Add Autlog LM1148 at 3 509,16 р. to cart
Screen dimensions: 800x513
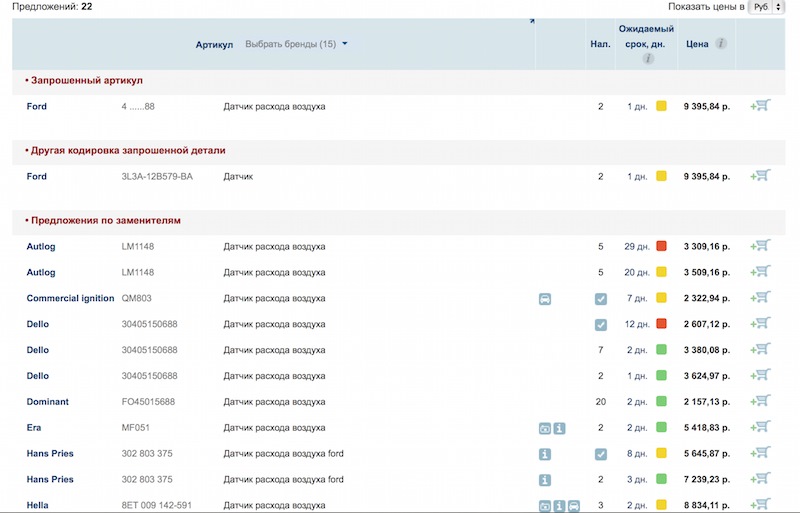tap(760, 272)
